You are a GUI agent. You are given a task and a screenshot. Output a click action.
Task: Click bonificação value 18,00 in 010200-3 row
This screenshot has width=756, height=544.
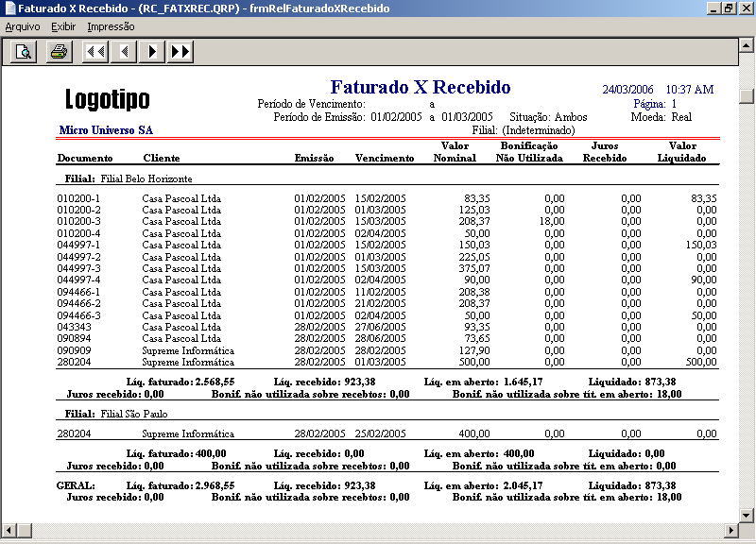tap(552, 222)
